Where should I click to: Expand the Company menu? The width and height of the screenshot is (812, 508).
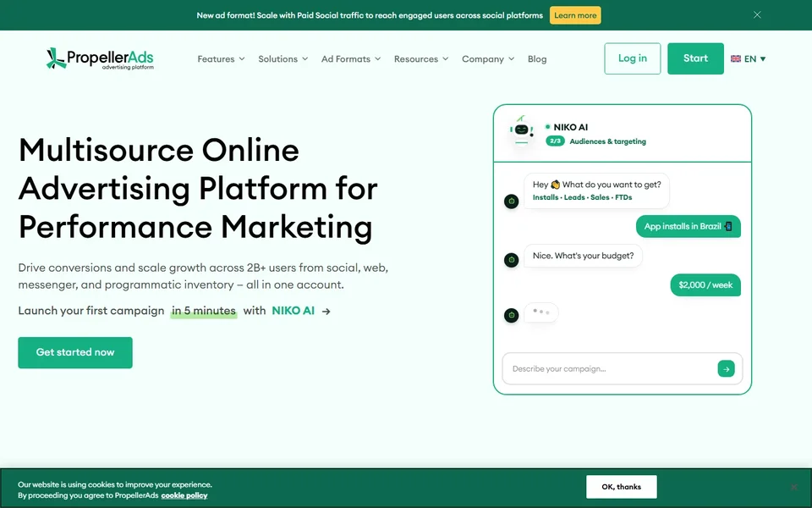(488, 59)
